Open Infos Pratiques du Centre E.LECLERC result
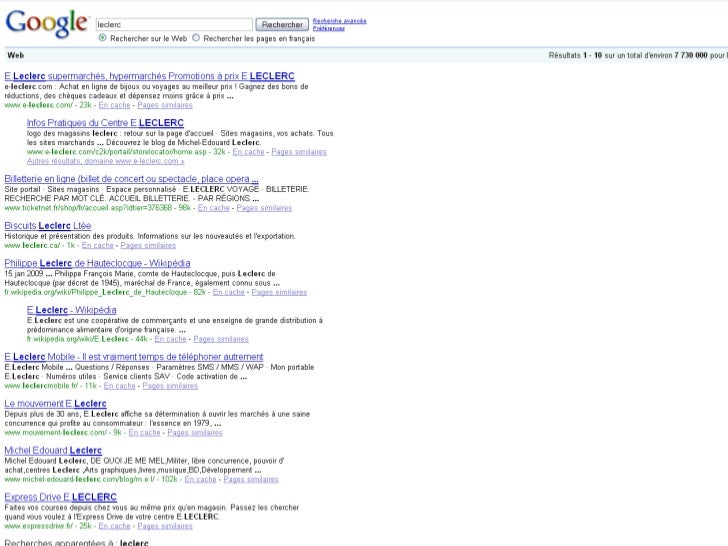 coord(105,123)
